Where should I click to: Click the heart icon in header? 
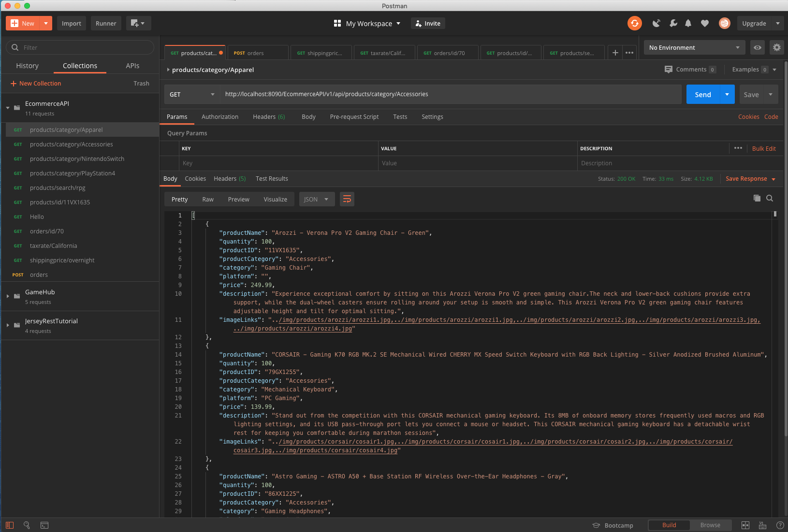(705, 23)
